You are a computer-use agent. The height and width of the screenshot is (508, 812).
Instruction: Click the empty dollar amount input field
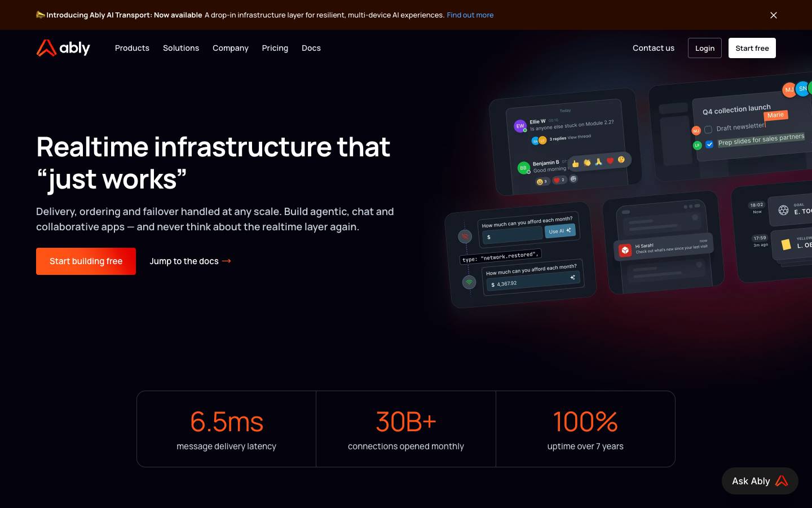coord(513,236)
